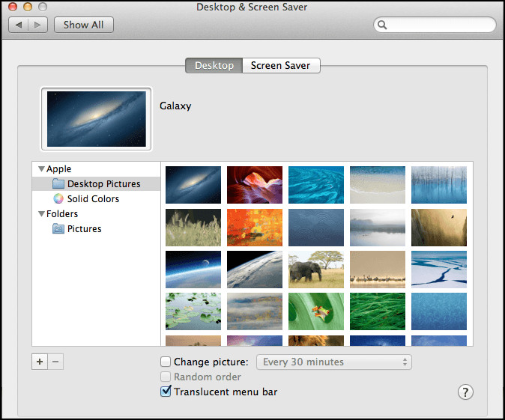Choose the lily pads pond wallpaper
Screen dimensions: 505x420
(193, 311)
